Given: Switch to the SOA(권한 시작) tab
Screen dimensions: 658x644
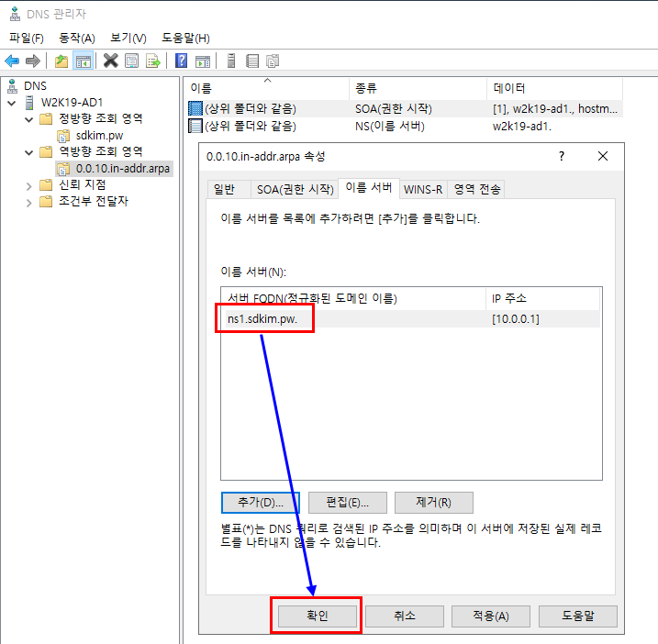Looking at the screenshot, I should coord(295,189).
